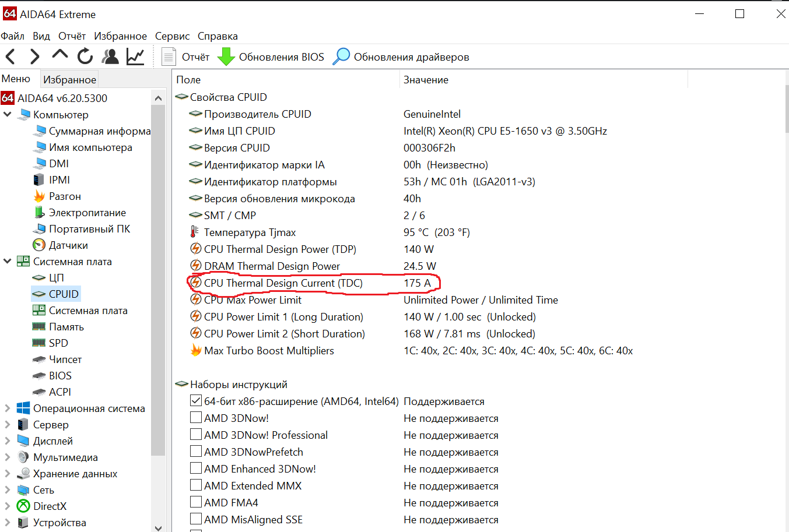Click the up-level arrow toolbar icon
Image resolution: width=789 pixels, height=532 pixels.
tap(59, 55)
